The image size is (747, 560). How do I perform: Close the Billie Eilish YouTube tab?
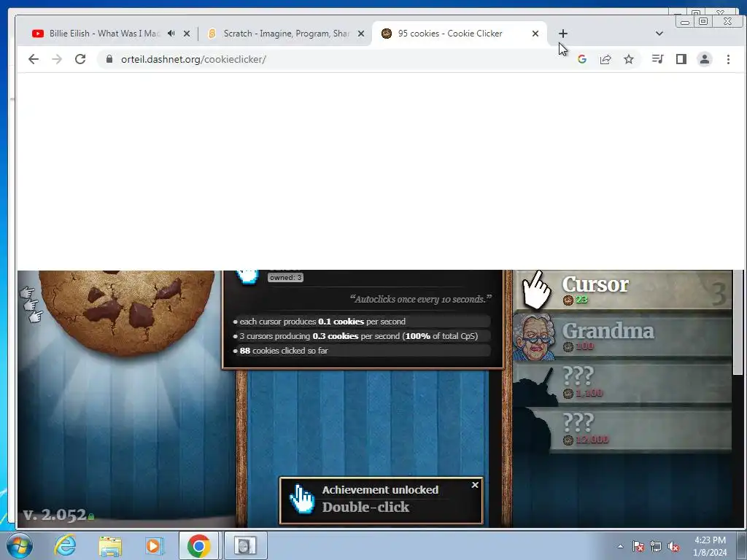pyautogui.click(x=187, y=34)
